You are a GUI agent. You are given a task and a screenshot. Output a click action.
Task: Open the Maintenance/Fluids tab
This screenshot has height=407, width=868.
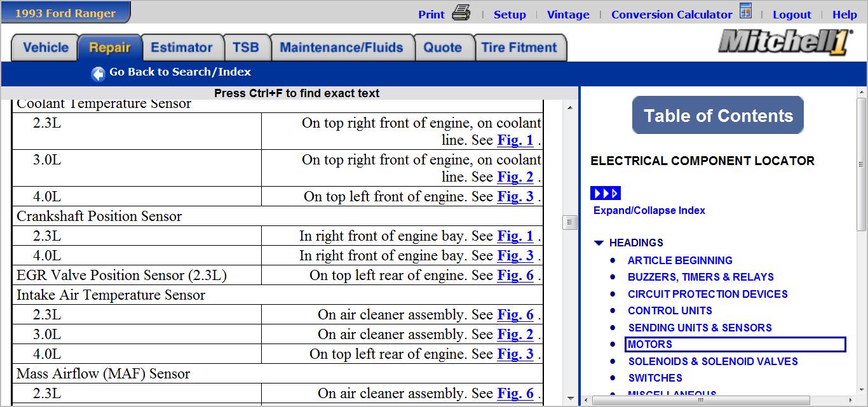(x=342, y=48)
